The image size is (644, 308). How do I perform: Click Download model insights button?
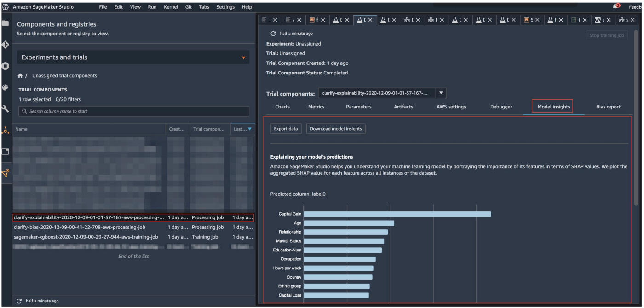coord(336,129)
